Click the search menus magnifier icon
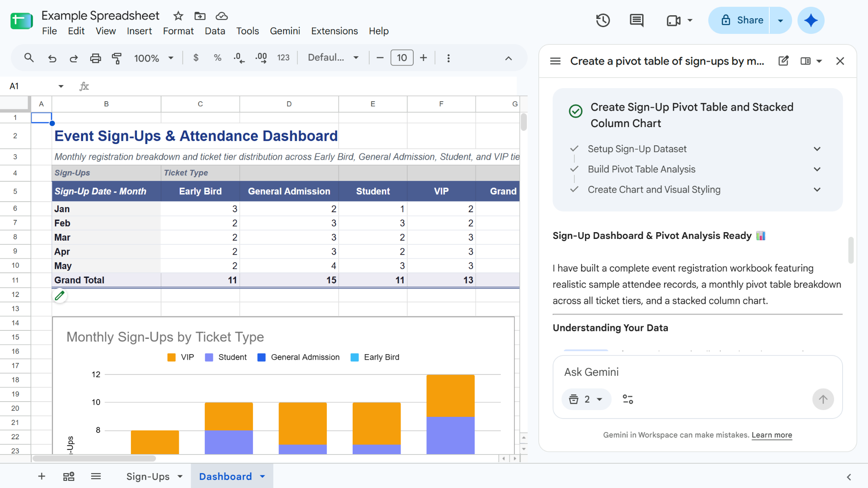The width and height of the screenshot is (868, 488). (29, 58)
